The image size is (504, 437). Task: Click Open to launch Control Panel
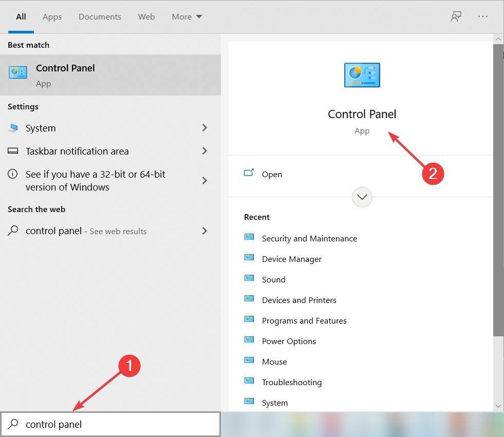(x=272, y=174)
